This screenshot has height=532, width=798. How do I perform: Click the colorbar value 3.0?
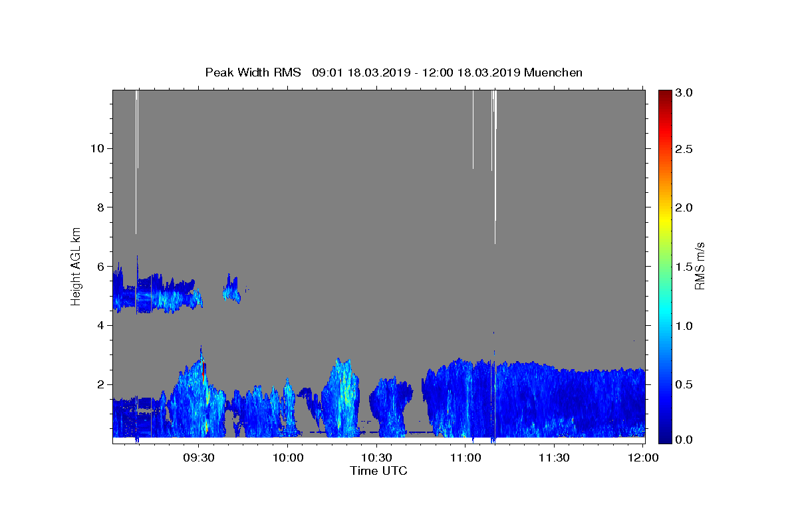(684, 92)
